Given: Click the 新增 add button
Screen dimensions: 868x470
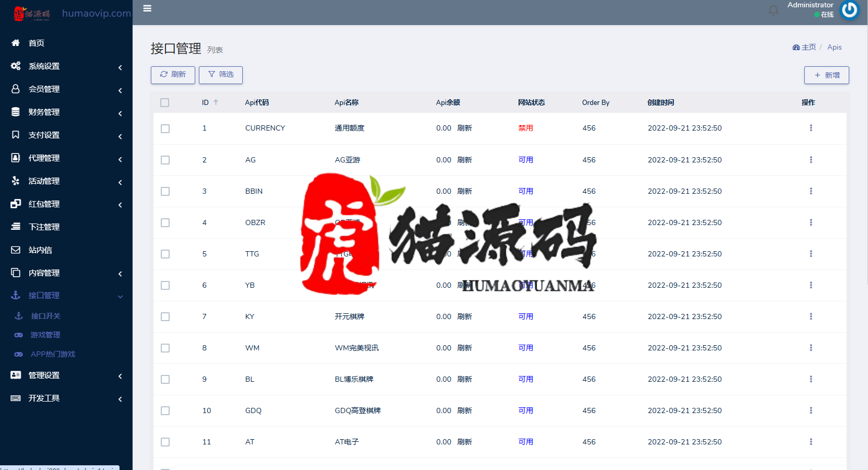Looking at the screenshot, I should 827,75.
